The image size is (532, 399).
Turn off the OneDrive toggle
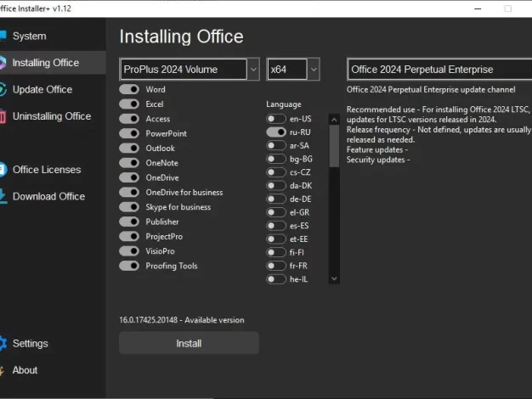click(129, 177)
